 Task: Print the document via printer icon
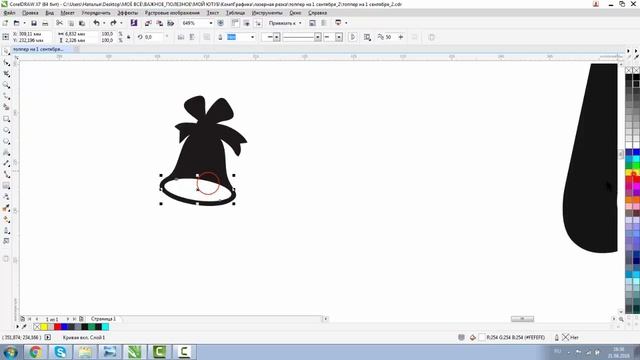point(45,23)
